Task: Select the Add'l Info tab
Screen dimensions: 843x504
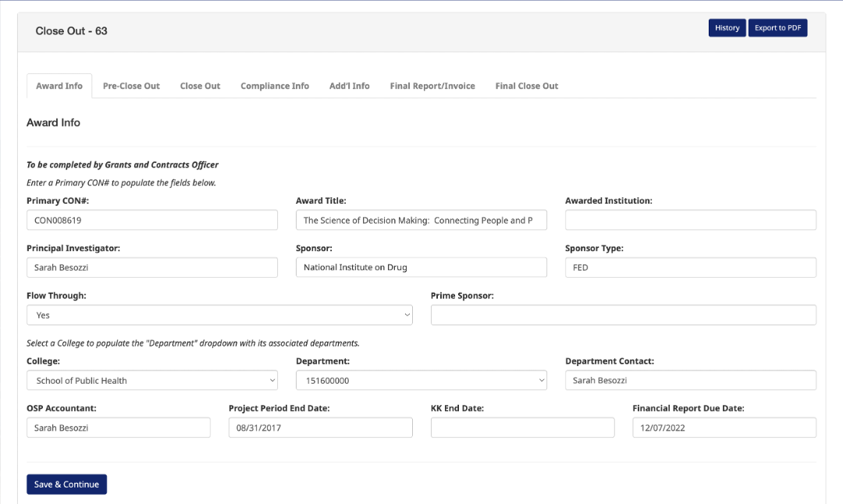Action: [x=349, y=86]
